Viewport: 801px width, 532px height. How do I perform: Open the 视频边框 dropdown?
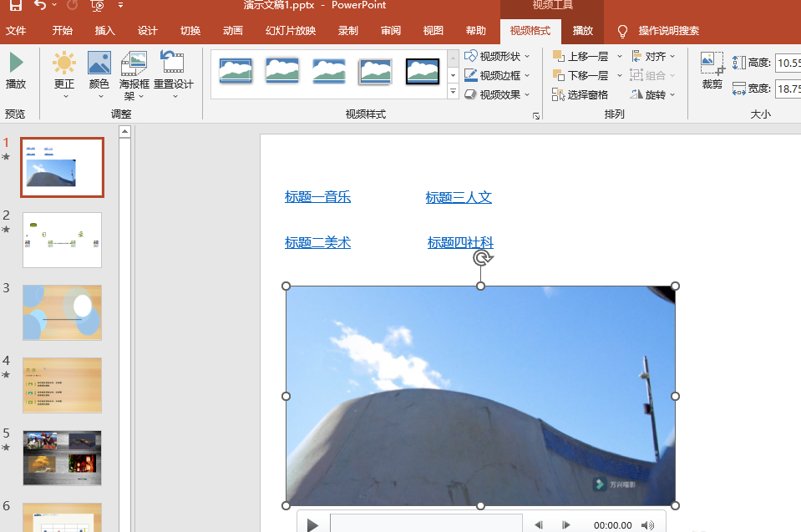[x=497, y=75]
